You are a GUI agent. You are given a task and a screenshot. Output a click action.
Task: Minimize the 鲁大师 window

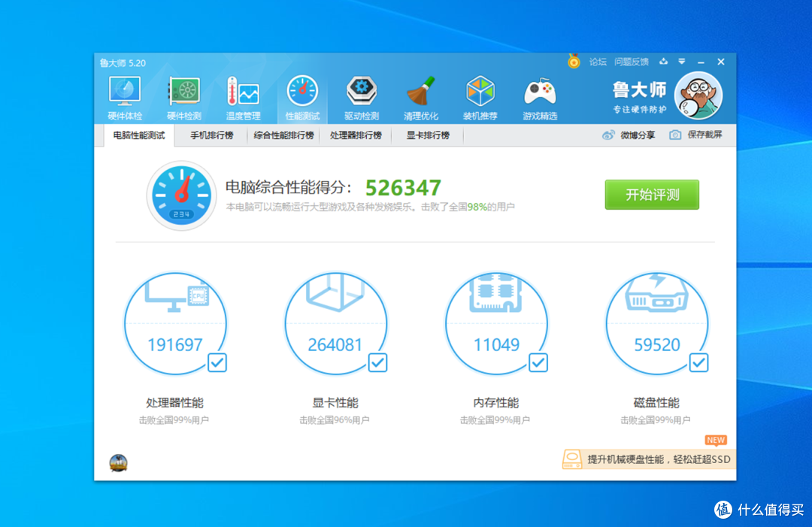pos(701,62)
